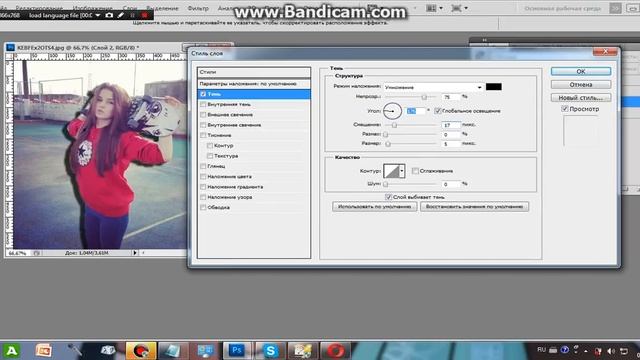Expand the workspace switcher double-arrow button
The width and height of the screenshot is (640, 360).
(x=616, y=8)
